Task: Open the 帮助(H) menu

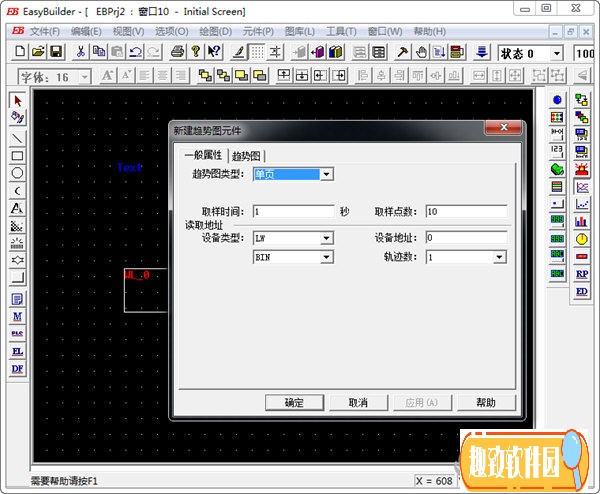Action: [430, 31]
